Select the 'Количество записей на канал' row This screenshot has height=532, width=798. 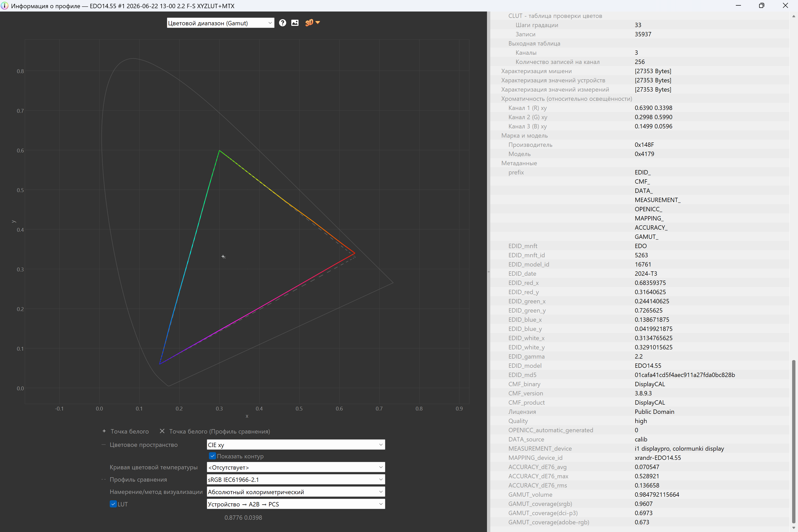[x=640, y=62]
